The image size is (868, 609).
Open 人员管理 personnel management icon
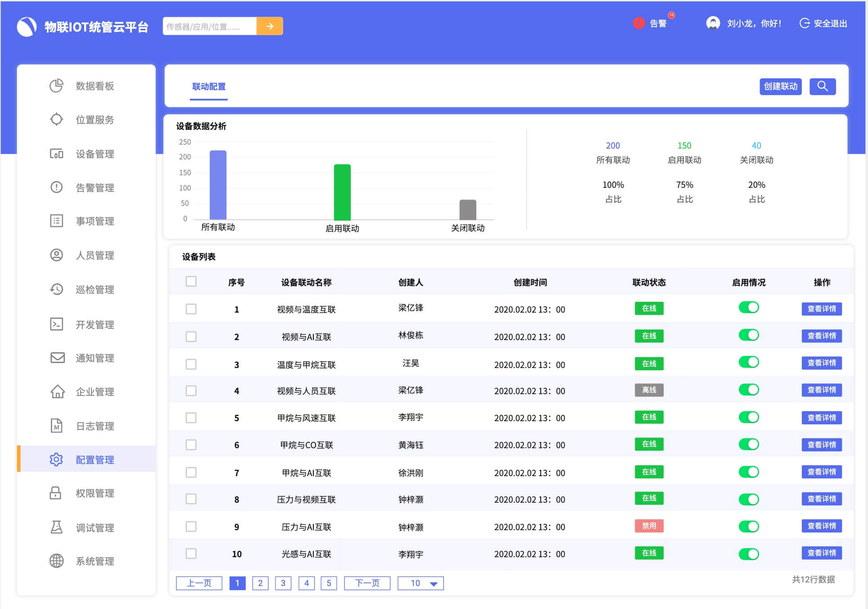tap(56, 255)
